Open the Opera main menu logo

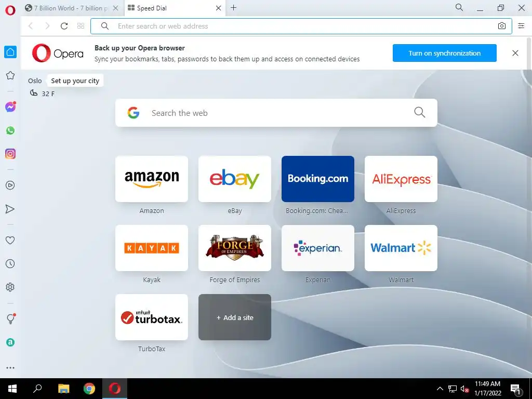(10, 10)
